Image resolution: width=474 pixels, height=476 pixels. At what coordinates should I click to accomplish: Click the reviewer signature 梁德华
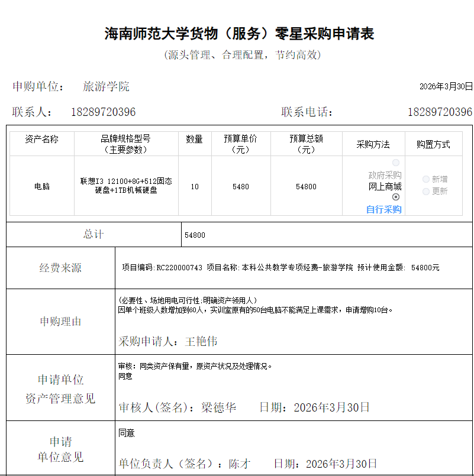[x=219, y=407]
